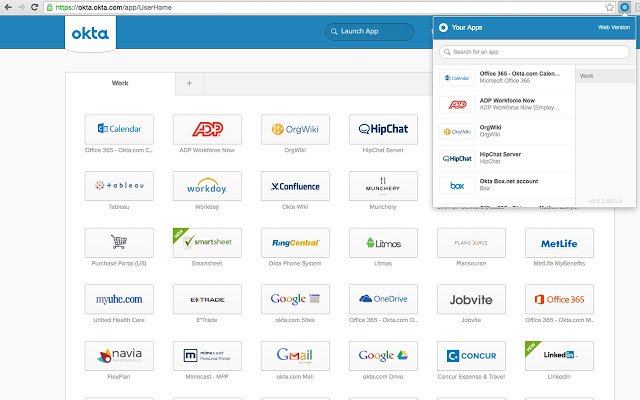Launch the Gmail okta.com Mail tile
Screen dimensions: 640x400
click(x=295, y=356)
